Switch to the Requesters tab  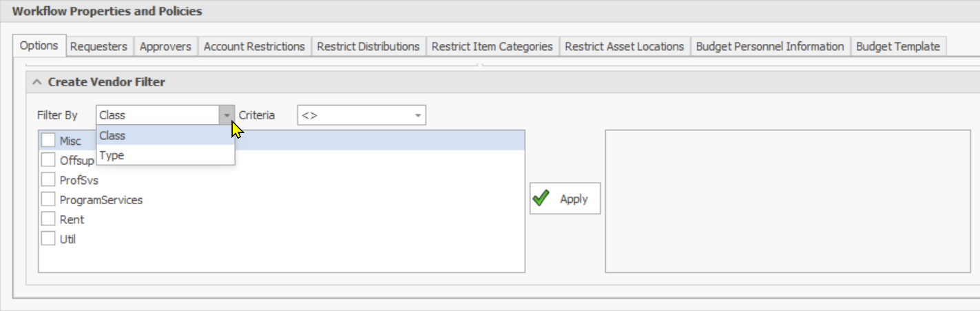point(98,46)
